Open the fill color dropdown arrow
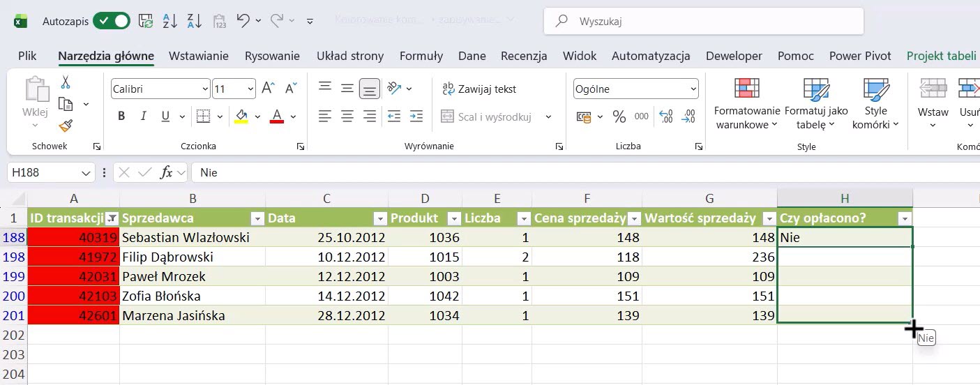Image resolution: width=980 pixels, height=385 pixels. 257,116
